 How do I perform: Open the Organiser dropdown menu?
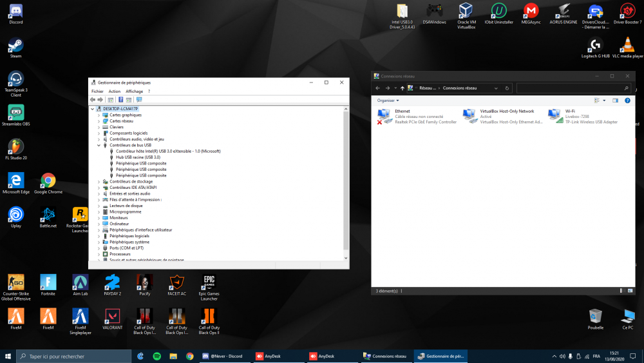click(x=388, y=101)
